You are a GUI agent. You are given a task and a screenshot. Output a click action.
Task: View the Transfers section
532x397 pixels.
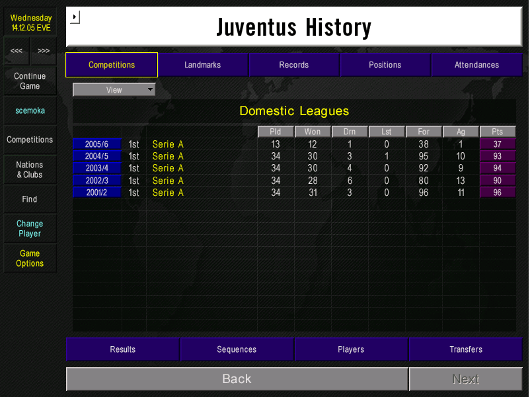(466, 349)
